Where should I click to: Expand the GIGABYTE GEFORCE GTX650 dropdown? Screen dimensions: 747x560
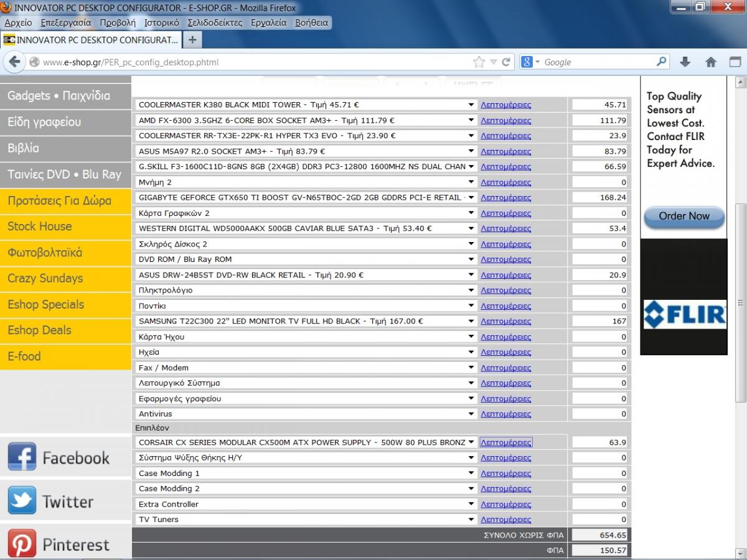306,197
